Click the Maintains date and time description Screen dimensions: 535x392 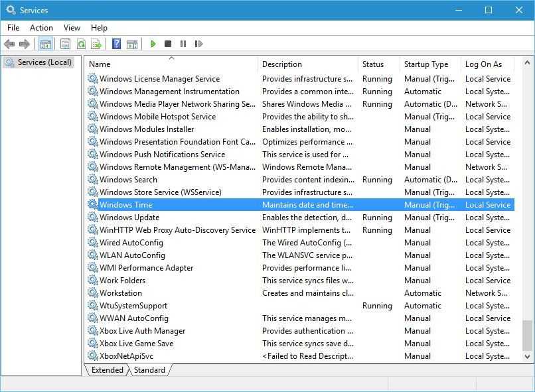pyautogui.click(x=307, y=205)
